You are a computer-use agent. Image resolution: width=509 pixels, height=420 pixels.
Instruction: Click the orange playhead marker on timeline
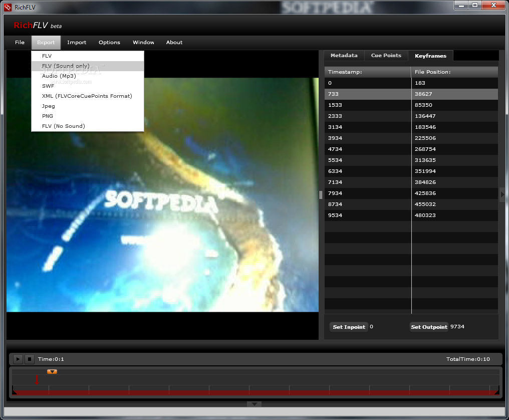click(x=52, y=371)
